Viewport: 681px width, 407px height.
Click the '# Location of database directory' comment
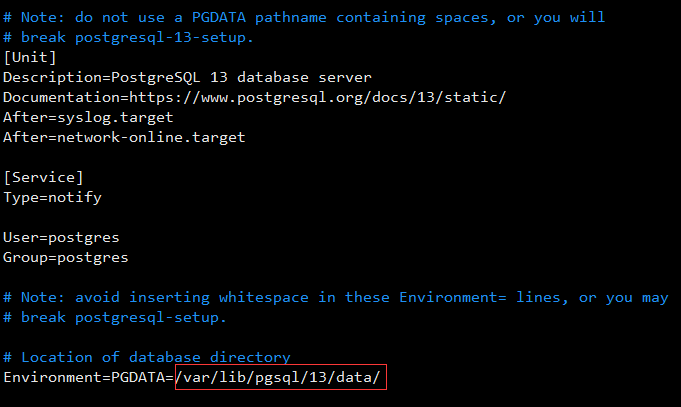pyautogui.click(x=147, y=357)
